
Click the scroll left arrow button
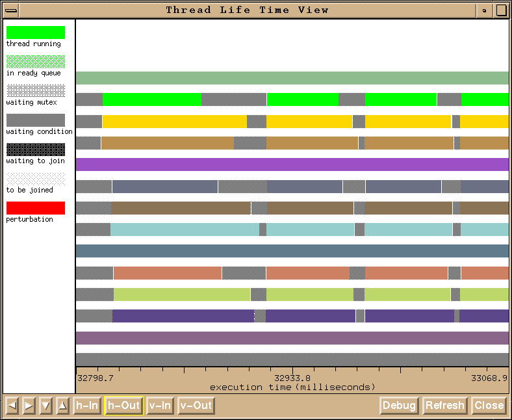click(x=12, y=406)
